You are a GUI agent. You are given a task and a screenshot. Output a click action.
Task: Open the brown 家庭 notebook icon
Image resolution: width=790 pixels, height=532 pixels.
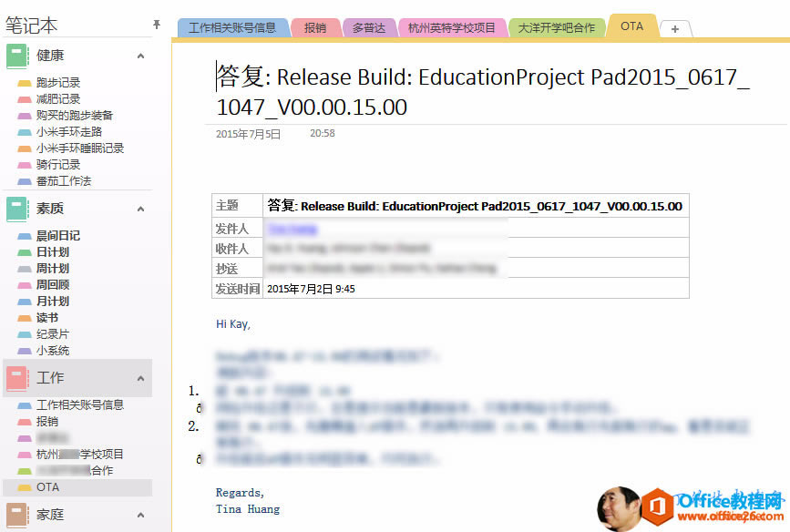(17, 515)
